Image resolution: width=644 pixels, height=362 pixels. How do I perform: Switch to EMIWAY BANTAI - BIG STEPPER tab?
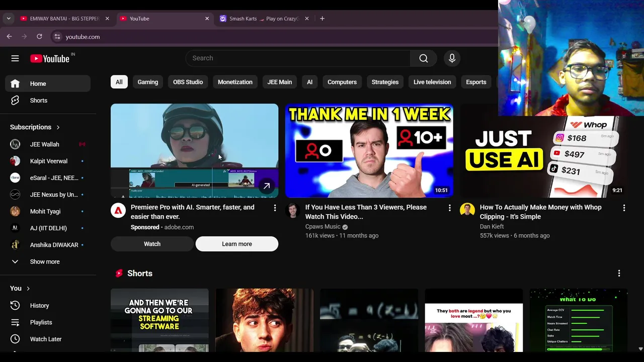tap(65, 19)
